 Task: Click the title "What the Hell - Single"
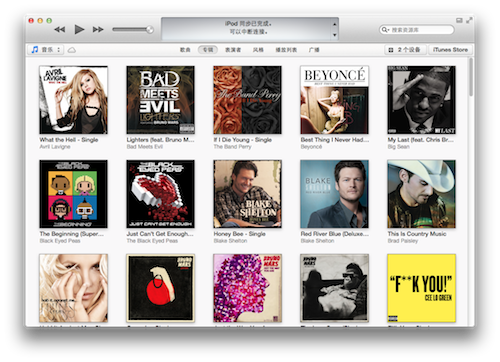[69, 140]
